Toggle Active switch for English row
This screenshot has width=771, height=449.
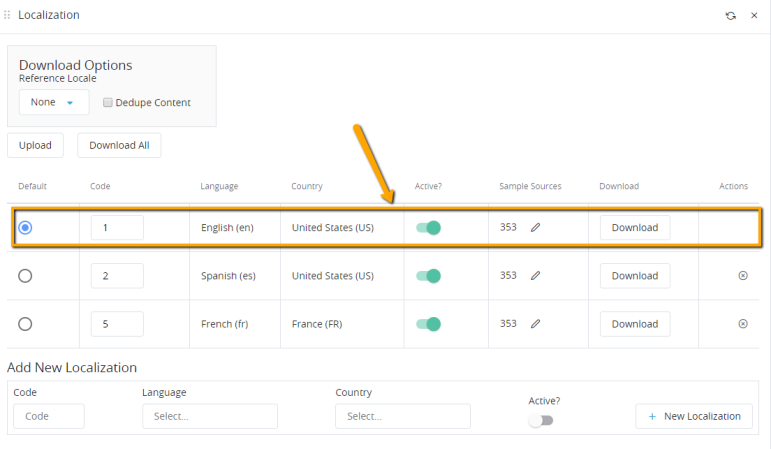point(428,228)
